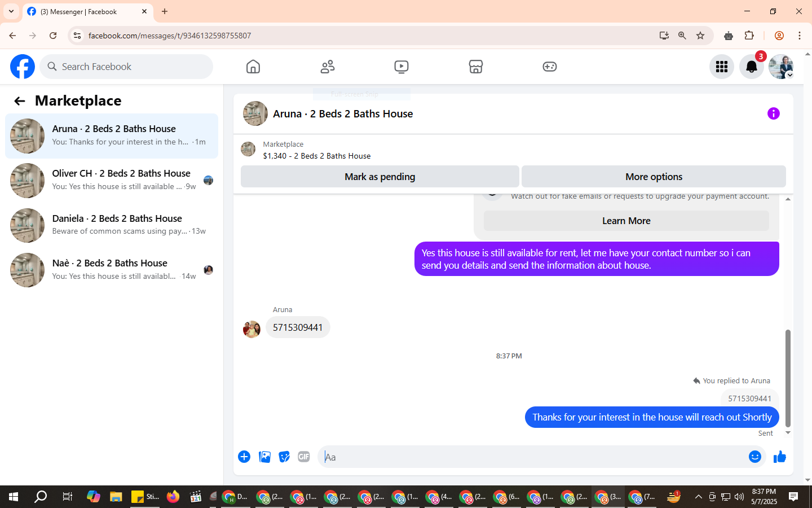This screenshot has height=508, width=812.
Task: Open volume control in system tray
Action: pyautogui.click(x=739, y=497)
